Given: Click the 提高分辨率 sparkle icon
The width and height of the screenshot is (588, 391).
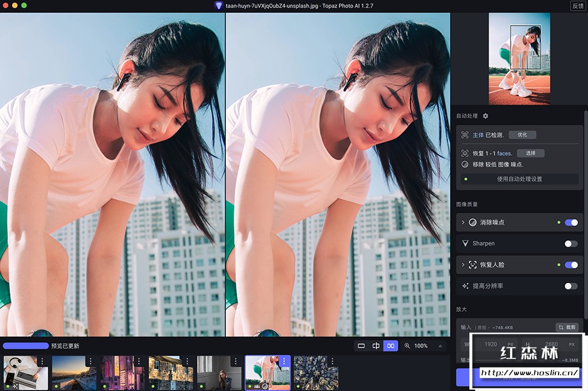Looking at the screenshot, I should (x=465, y=286).
